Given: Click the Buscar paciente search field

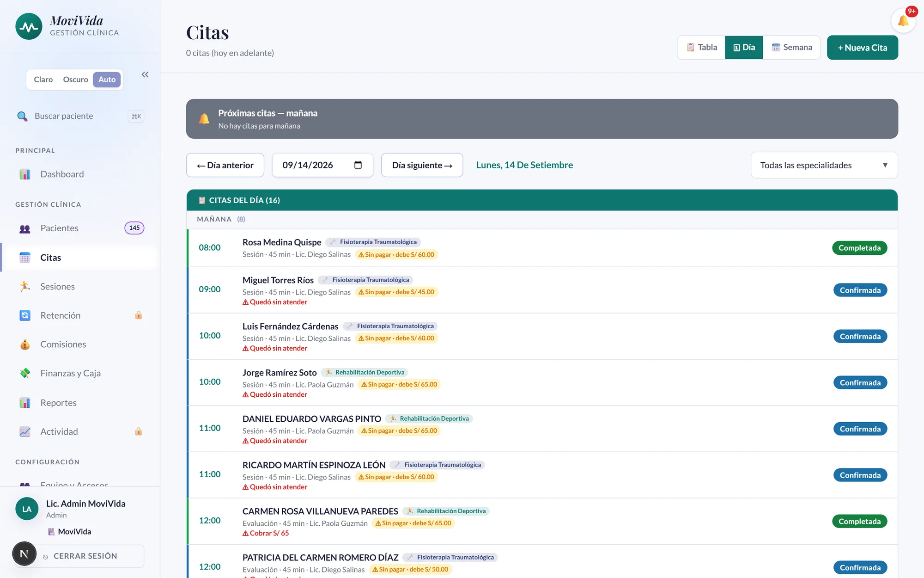Looking at the screenshot, I should 81,116.
